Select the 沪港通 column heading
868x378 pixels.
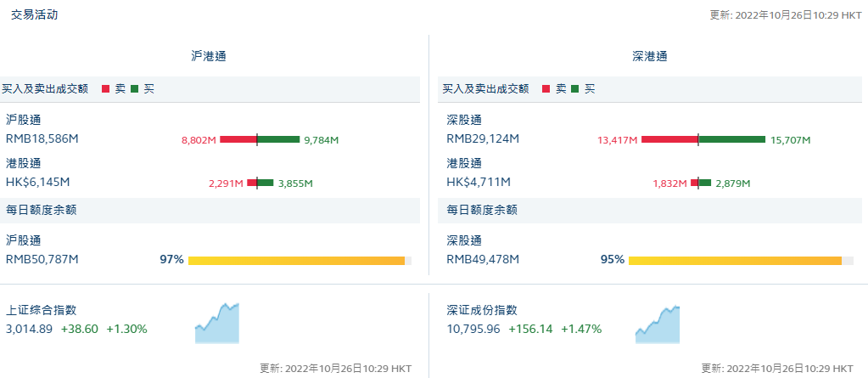209,56
